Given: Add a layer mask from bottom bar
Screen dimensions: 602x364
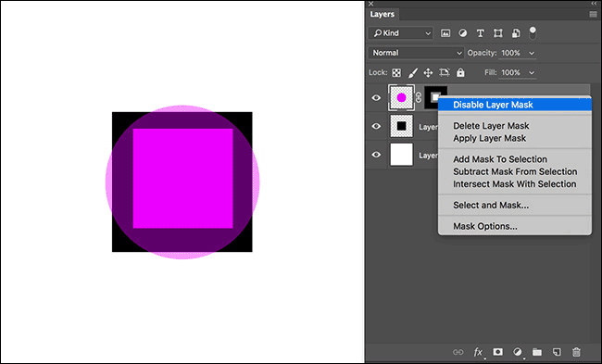Looking at the screenshot, I should coord(497,352).
